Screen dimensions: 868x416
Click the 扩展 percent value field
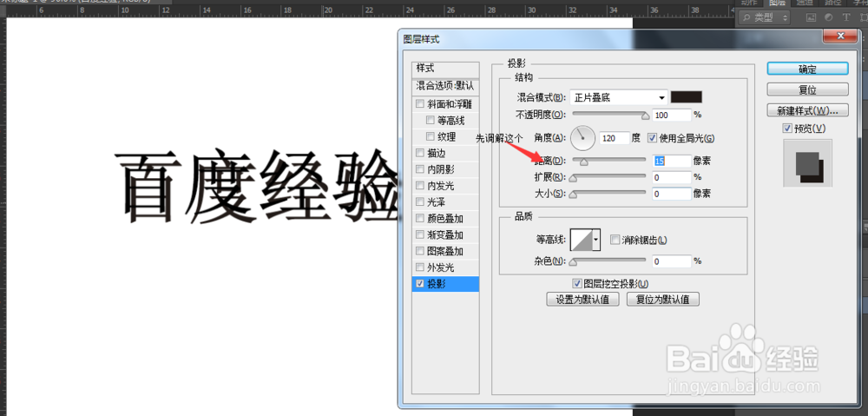(672, 177)
